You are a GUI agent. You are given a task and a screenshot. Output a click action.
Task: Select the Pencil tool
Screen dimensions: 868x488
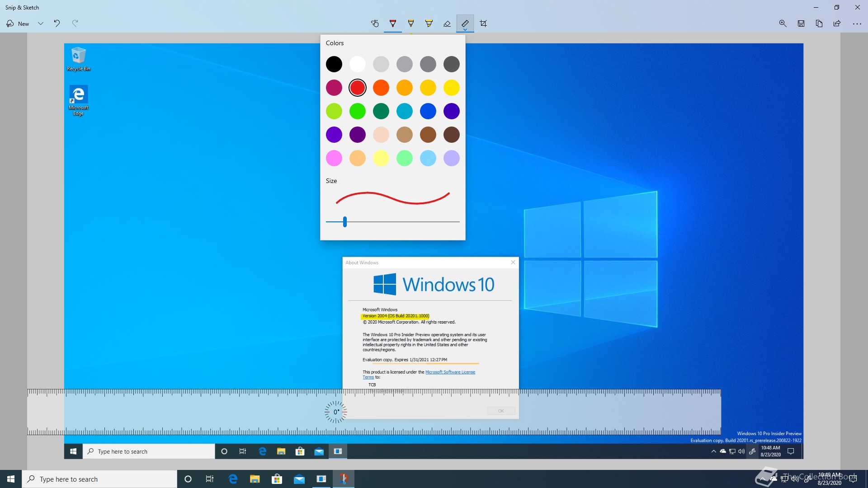411,23
